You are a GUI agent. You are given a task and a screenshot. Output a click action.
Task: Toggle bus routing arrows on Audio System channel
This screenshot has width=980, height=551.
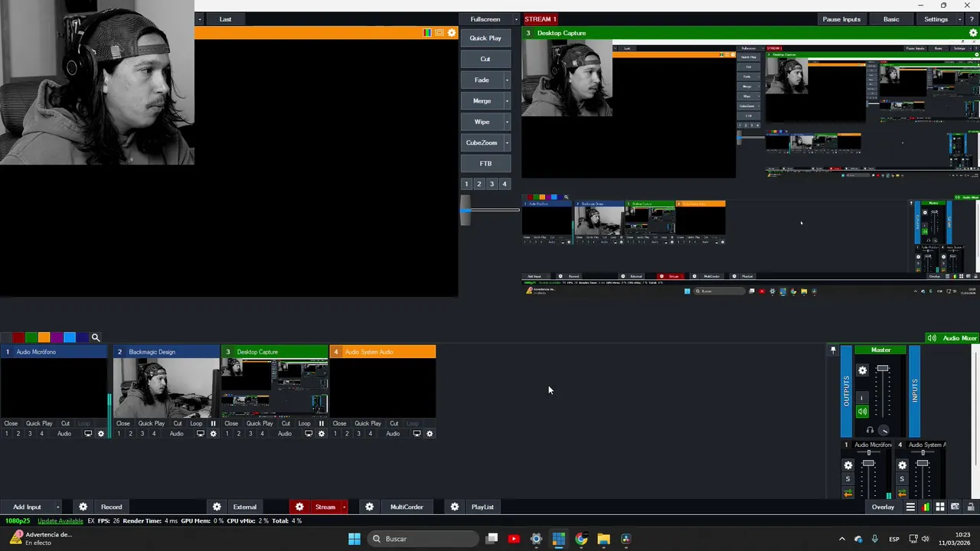(x=902, y=494)
